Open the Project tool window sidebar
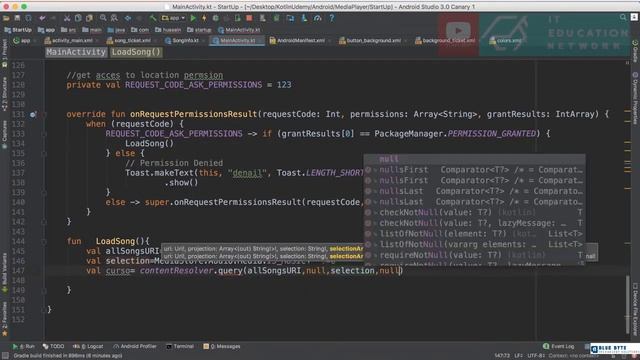Viewport: 640px width, 360px height. [x=4, y=52]
